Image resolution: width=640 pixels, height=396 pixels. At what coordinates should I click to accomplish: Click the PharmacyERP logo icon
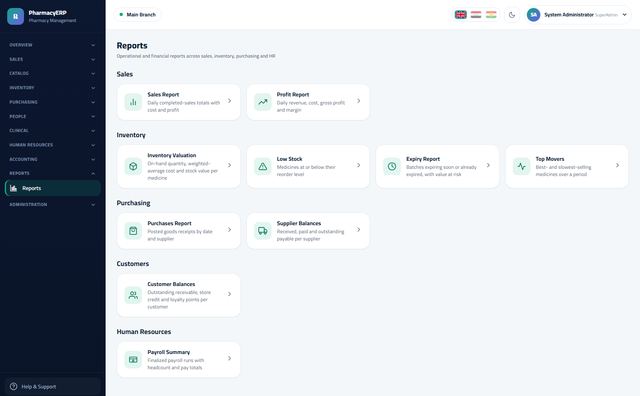tap(16, 16)
